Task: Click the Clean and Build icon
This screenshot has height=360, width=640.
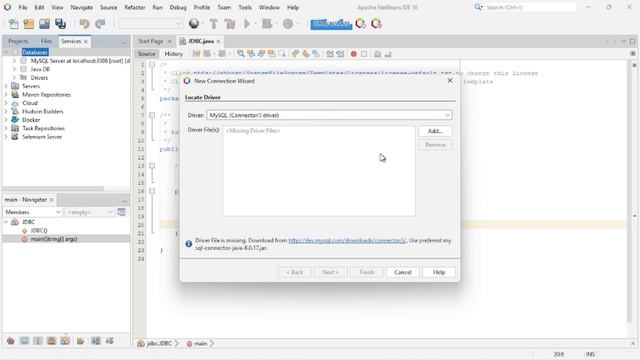Action: 230,24
